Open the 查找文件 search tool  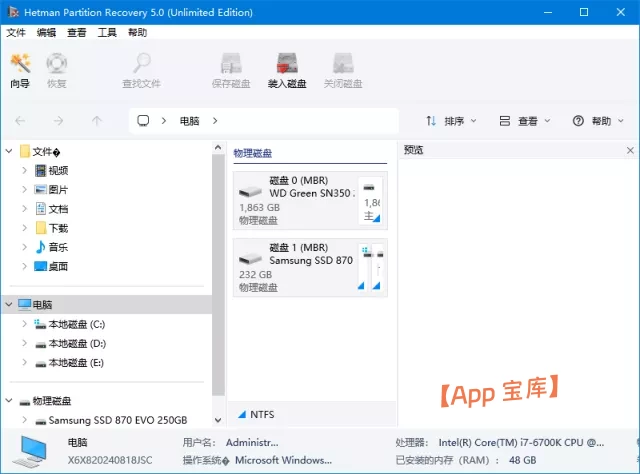click(141, 70)
